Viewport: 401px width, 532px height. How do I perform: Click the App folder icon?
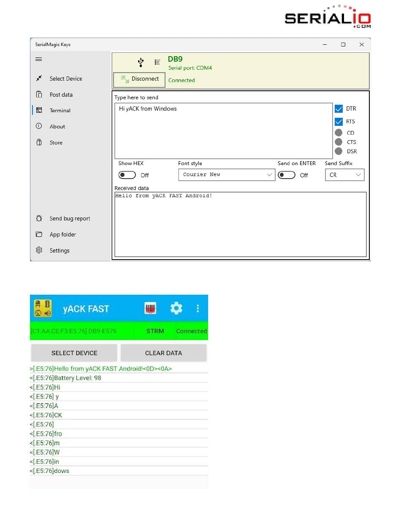(x=39, y=234)
